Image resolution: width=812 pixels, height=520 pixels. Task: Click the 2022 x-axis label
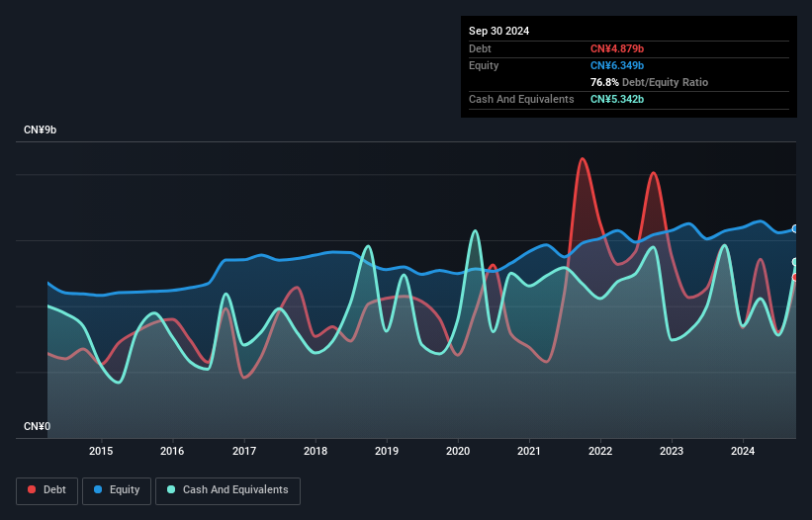pos(600,451)
